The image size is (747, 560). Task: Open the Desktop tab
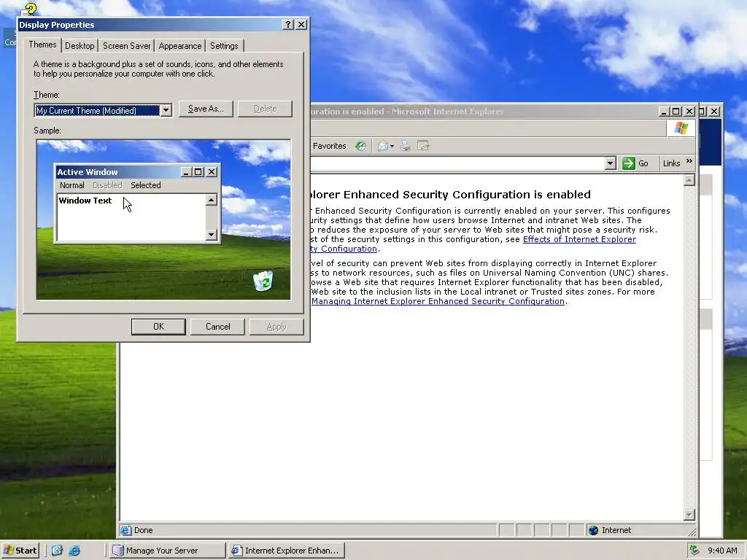tap(80, 46)
